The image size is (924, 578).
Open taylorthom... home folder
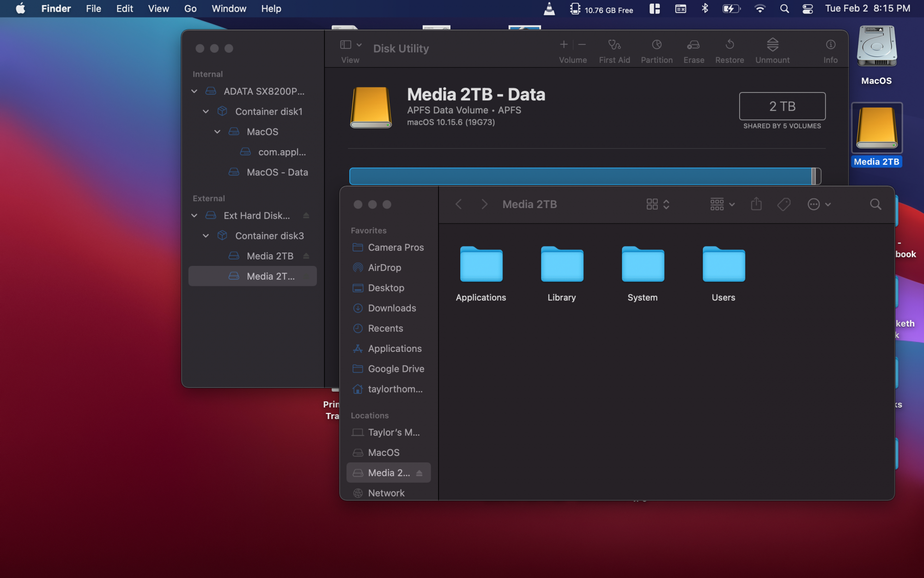388,389
